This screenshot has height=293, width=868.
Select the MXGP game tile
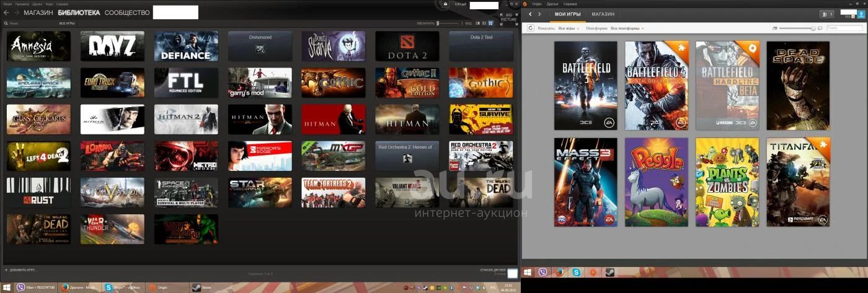point(334,156)
